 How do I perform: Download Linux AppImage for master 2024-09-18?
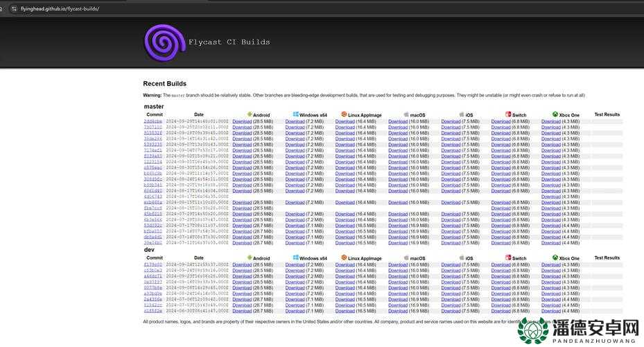coord(345,133)
